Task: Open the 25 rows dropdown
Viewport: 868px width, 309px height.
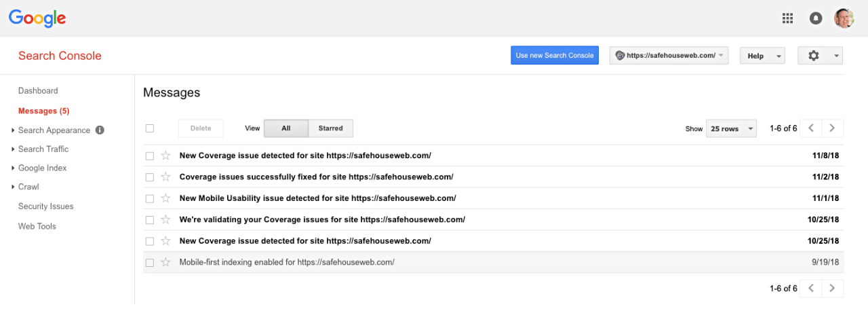Action: pos(731,128)
